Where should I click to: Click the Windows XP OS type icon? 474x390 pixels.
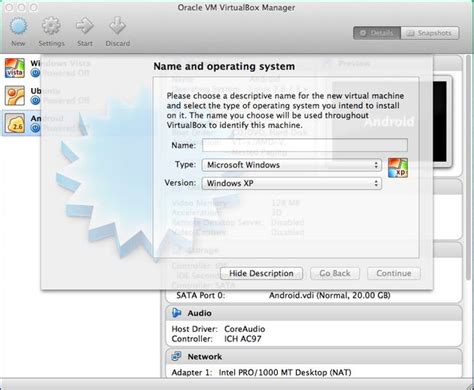coord(398,168)
